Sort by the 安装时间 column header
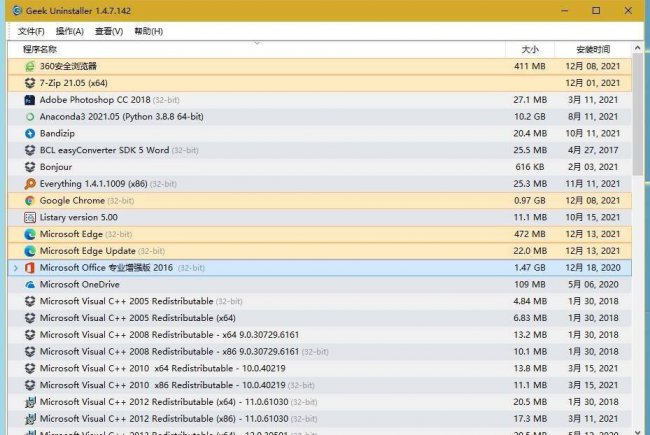Viewport: 650px width, 435px height. (593, 49)
